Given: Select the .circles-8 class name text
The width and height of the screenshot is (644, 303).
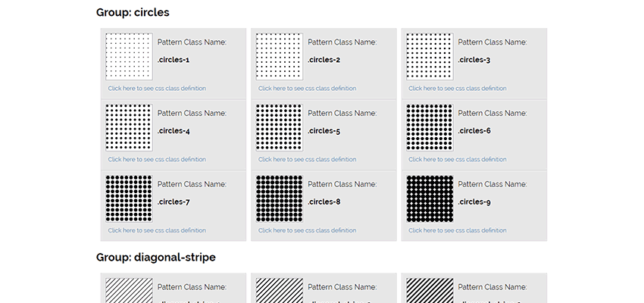Looking at the screenshot, I should click(x=324, y=202).
